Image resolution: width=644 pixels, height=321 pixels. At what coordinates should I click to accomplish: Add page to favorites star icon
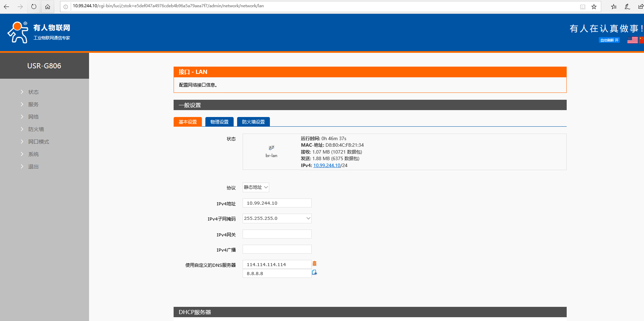click(594, 7)
